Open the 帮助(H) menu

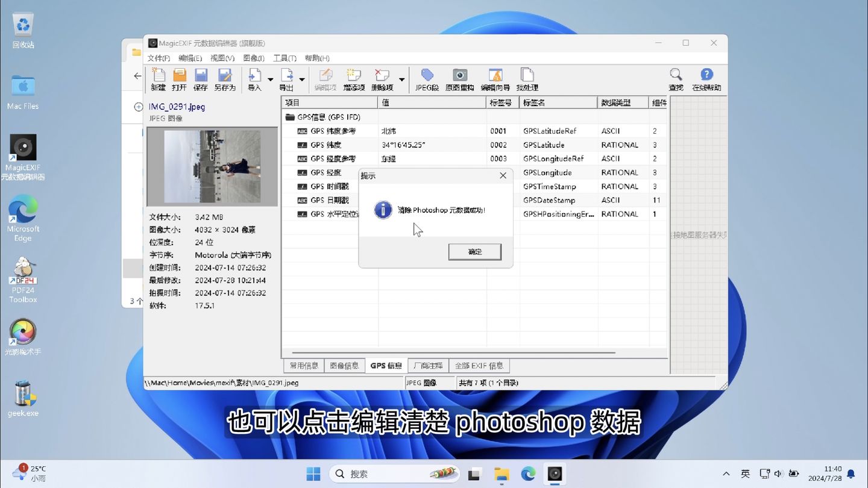point(317,58)
